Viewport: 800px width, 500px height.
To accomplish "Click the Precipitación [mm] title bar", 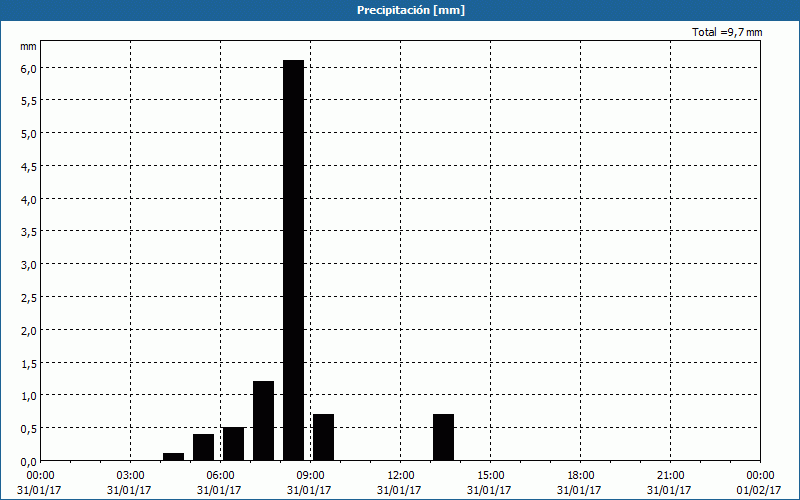I will point(400,10).
